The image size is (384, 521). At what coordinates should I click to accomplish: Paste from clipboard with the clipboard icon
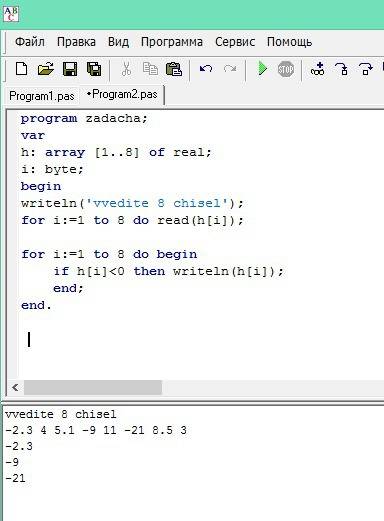click(x=174, y=69)
